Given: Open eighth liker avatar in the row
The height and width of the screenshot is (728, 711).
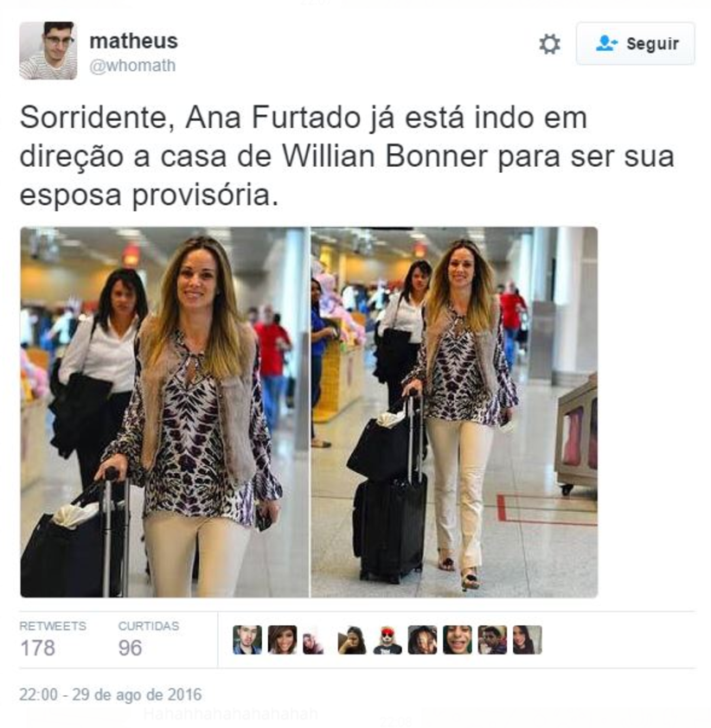Looking at the screenshot, I should pos(492,640).
